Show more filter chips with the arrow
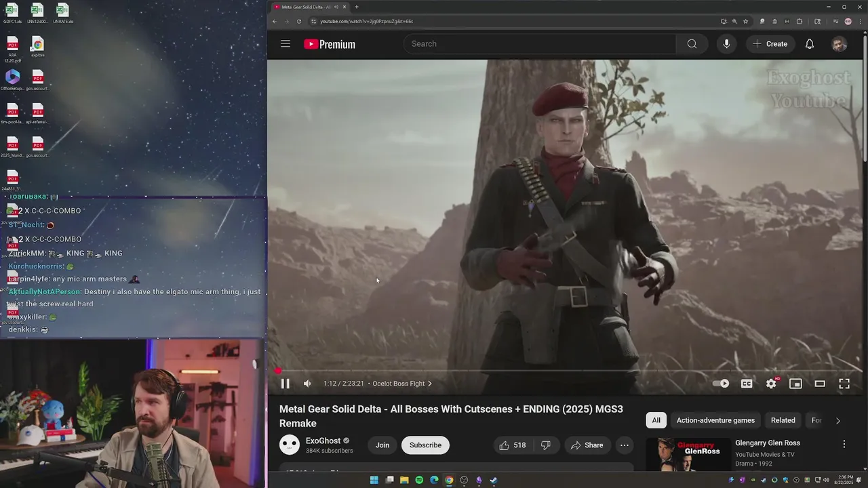868x488 pixels. pos(837,420)
